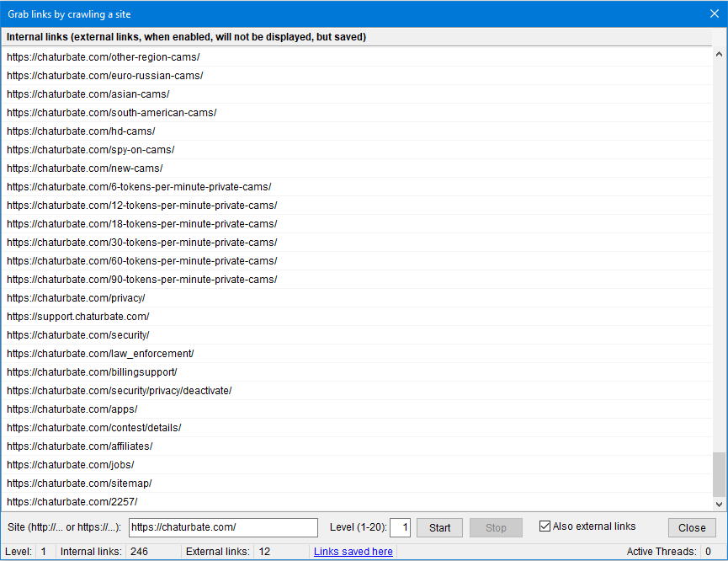The width and height of the screenshot is (728, 561).
Task: Select the asian-cams/ link row
Action: [357, 94]
